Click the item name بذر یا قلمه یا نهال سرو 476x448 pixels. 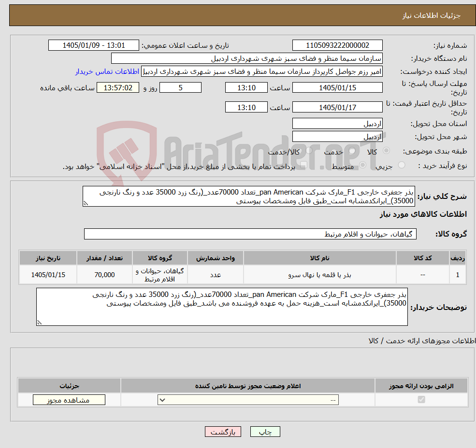click(x=319, y=275)
